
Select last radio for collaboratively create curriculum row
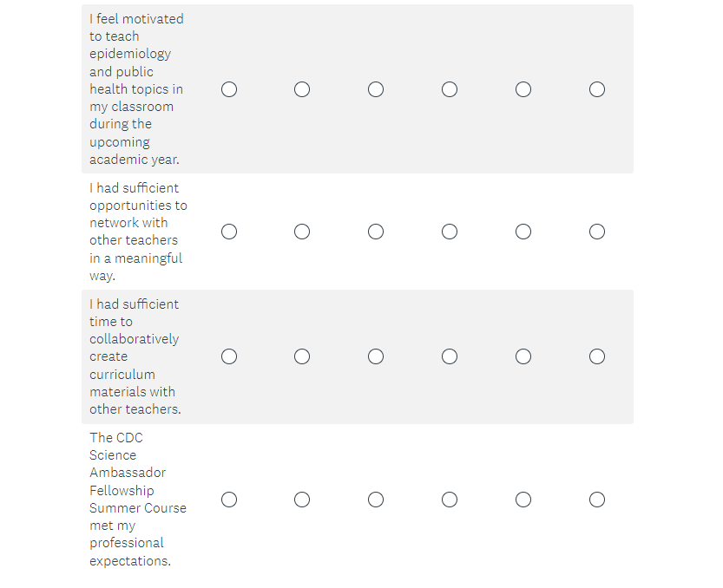597,356
